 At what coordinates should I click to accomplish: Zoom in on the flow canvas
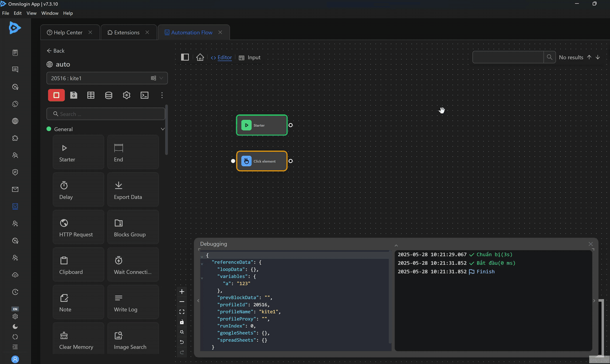tap(182, 292)
